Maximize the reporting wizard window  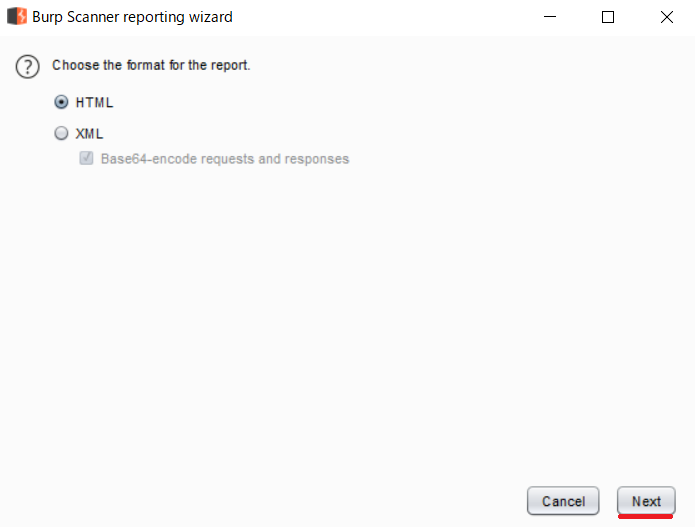click(x=608, y=17)
